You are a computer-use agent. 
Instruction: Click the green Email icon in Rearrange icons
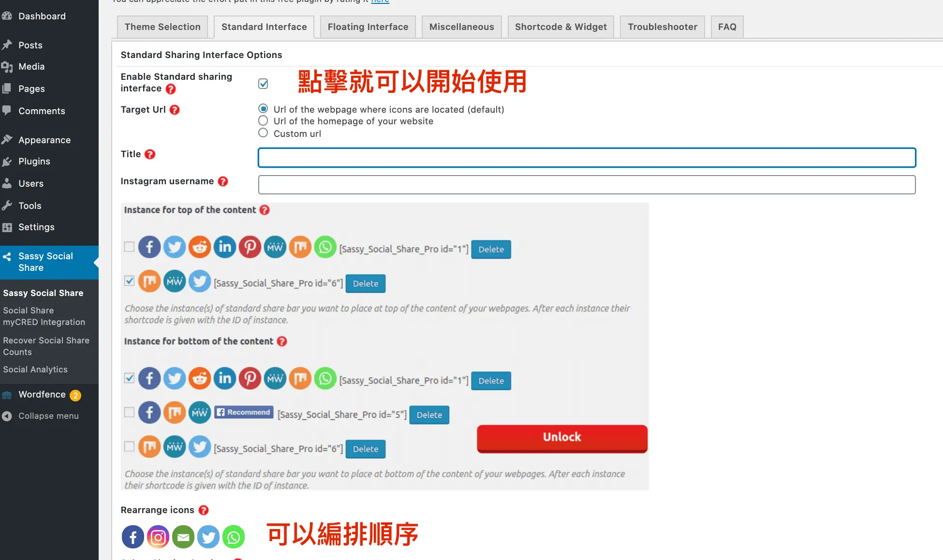pyautogui.click(x=183, y=537)
